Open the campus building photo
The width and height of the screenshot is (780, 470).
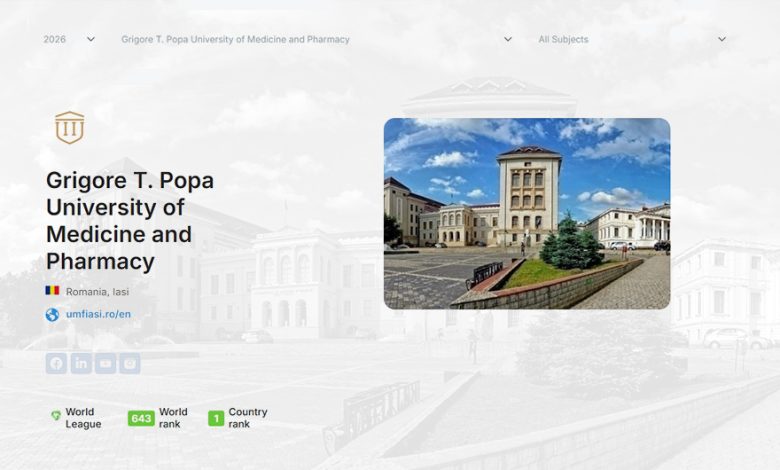[x=527, y=213]
